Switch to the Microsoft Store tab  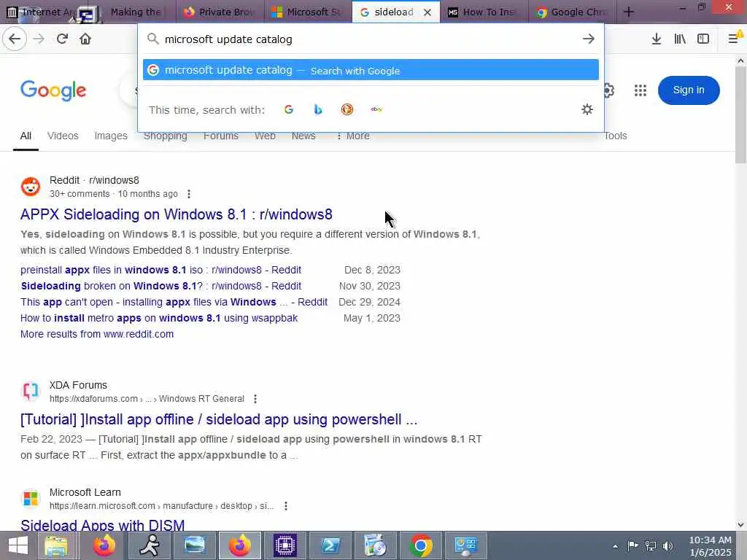308,12
